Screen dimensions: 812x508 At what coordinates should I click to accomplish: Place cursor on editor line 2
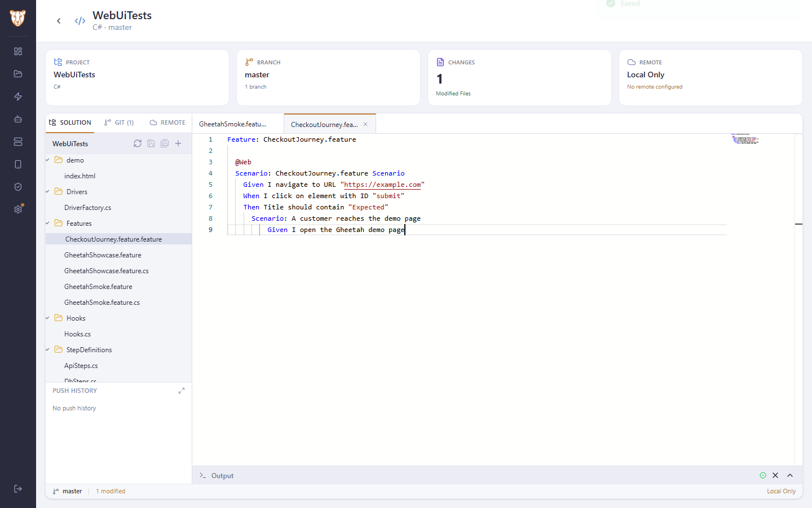pyautogui.click(x=476, y=151)
